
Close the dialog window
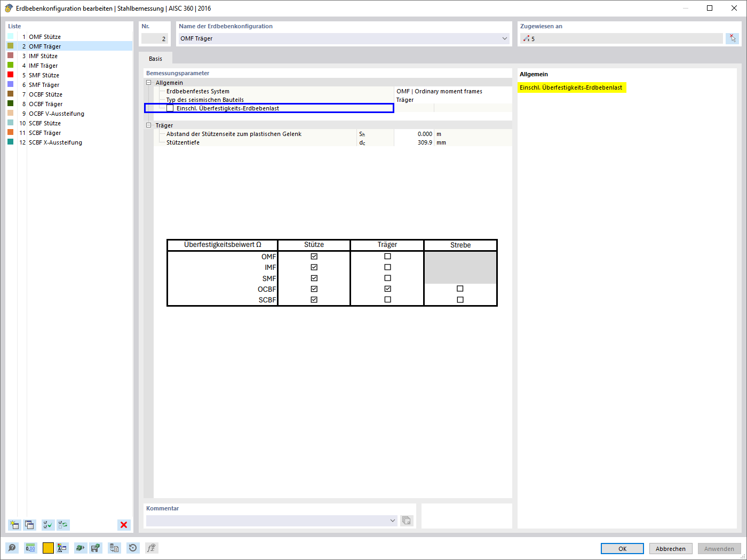(734, 8)
